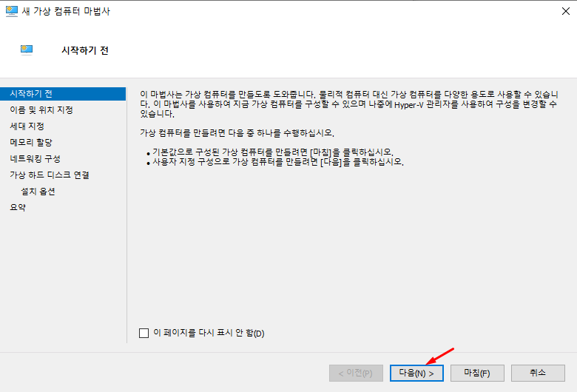577x392 pixels.
Task: Go to the 이름 및 위치 지정 step
Action: point(41,110)
